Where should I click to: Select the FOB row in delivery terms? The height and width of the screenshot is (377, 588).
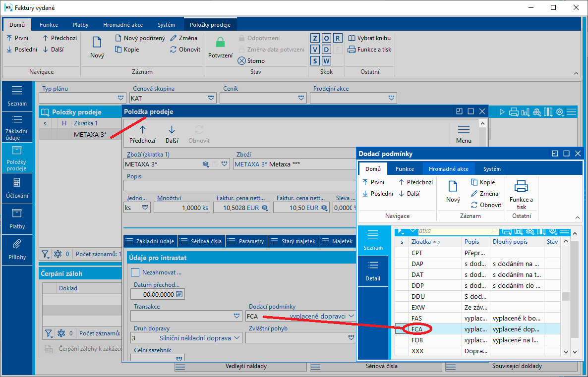417,340
